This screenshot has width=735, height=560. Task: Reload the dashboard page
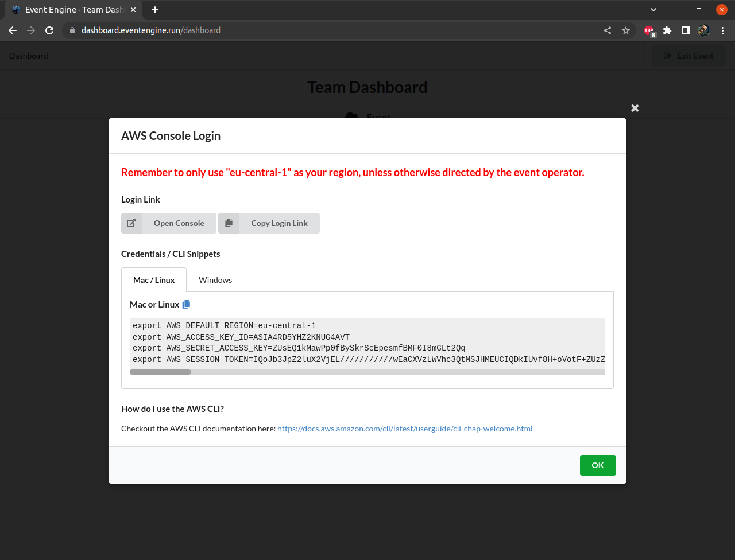click(49, 30)
